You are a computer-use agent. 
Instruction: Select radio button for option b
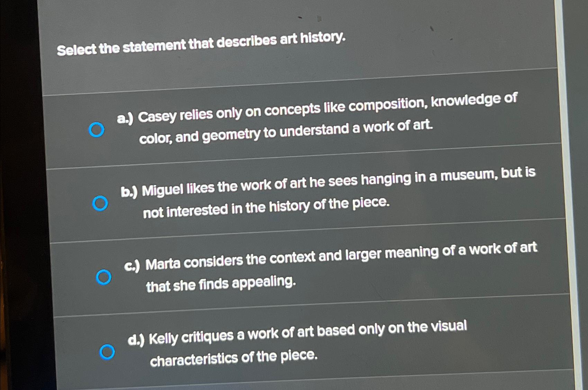(100, 203)
